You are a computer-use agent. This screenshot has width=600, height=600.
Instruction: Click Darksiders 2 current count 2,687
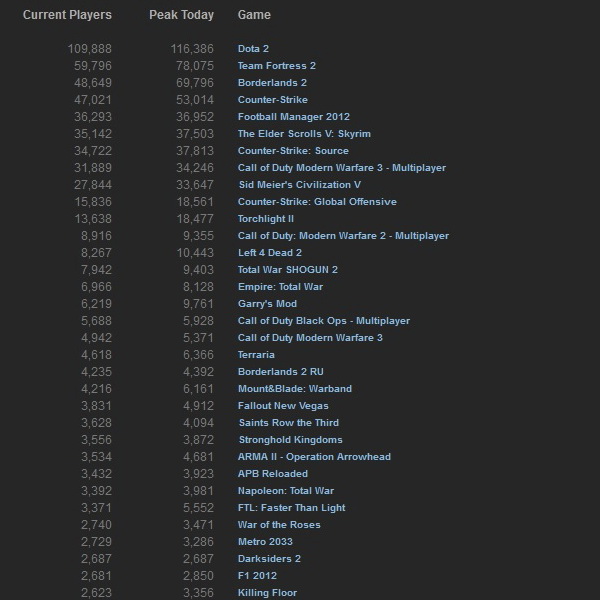click(x=96, y=559)
